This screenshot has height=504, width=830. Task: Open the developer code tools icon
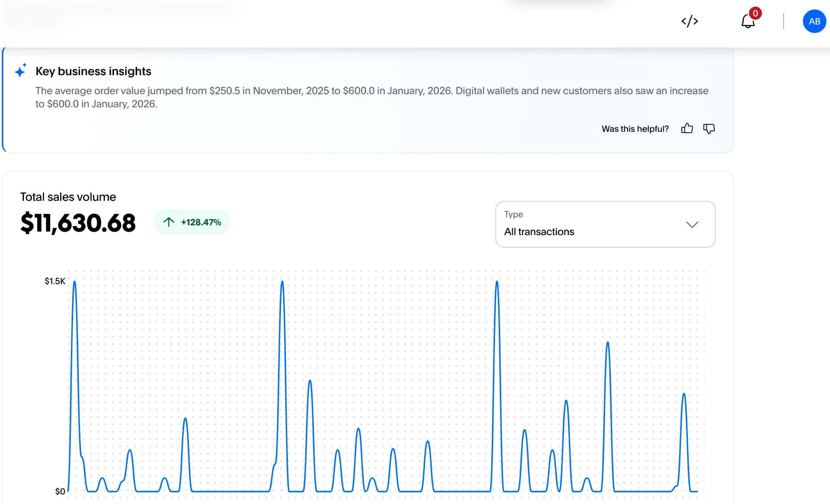coord(690,21)
